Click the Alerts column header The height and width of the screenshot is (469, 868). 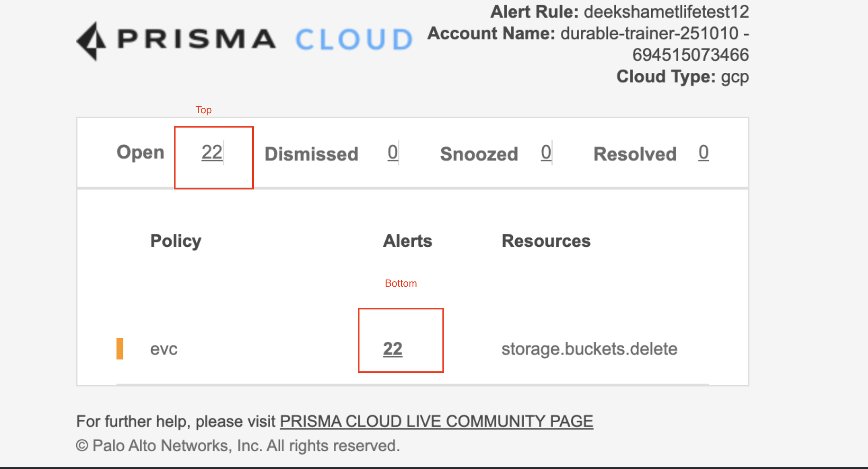pos(407,241)
